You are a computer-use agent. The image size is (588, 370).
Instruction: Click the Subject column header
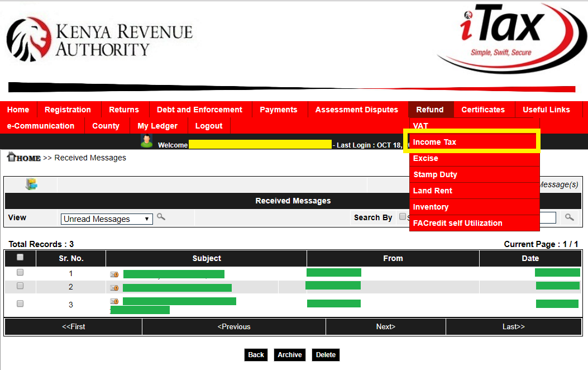click(x=207, y=258)
